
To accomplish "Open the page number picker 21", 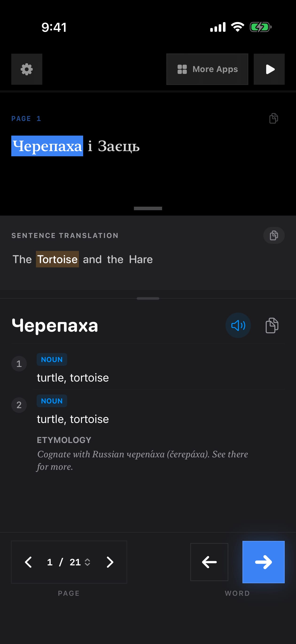I will click(80, 562).
